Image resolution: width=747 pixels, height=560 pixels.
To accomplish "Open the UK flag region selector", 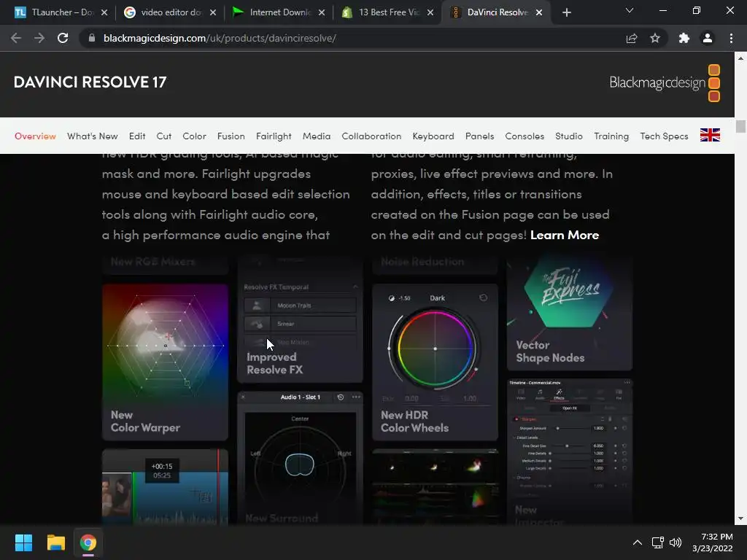I will coord(710,135).
